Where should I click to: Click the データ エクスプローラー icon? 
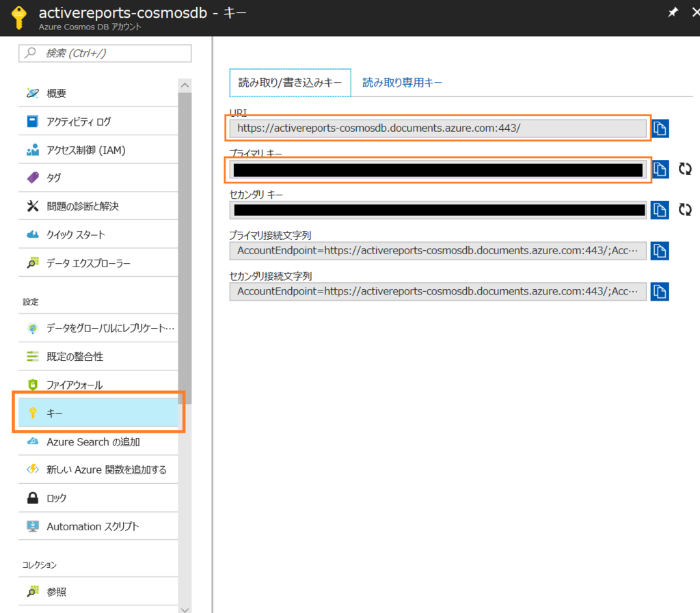pos(33,263)
